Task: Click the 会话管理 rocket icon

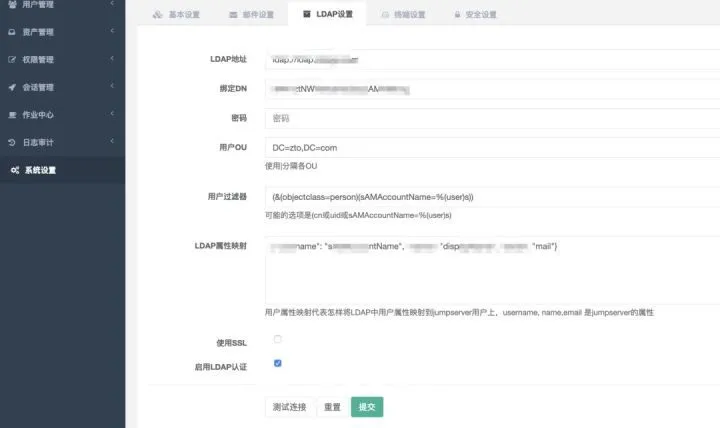Action: click(x=12, y=87)
